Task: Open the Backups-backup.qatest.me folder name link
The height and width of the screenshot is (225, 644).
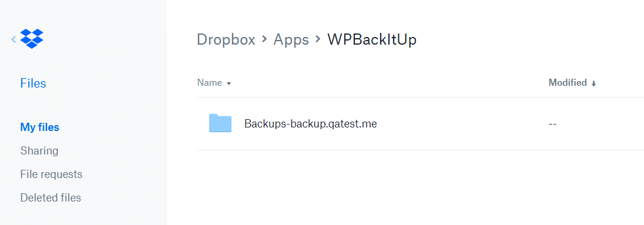Action: [x=310, y=123]
